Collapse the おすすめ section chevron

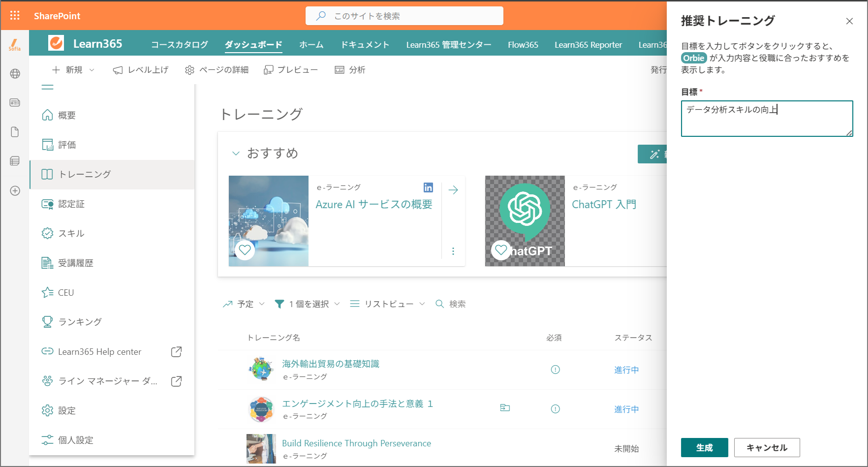[236, 154]
